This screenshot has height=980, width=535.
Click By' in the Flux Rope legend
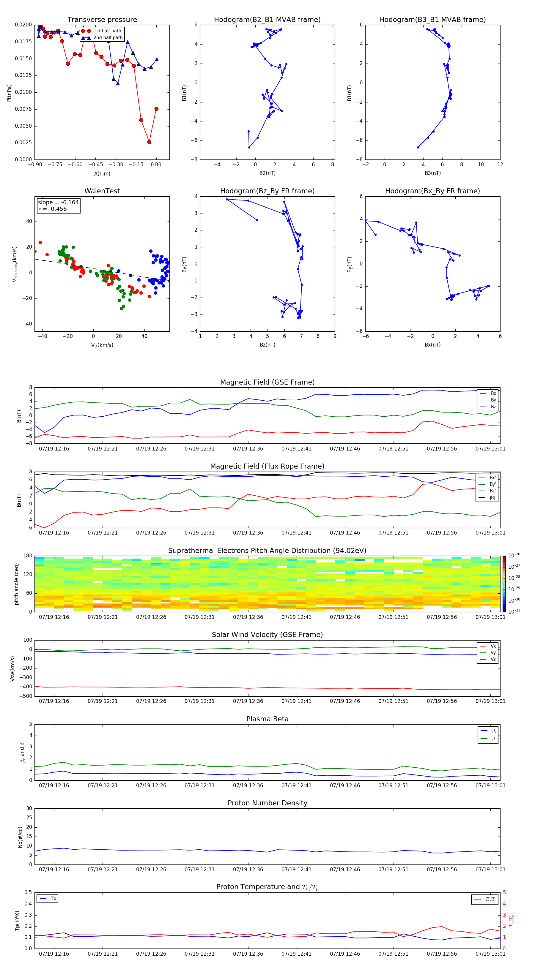[487, 485]
